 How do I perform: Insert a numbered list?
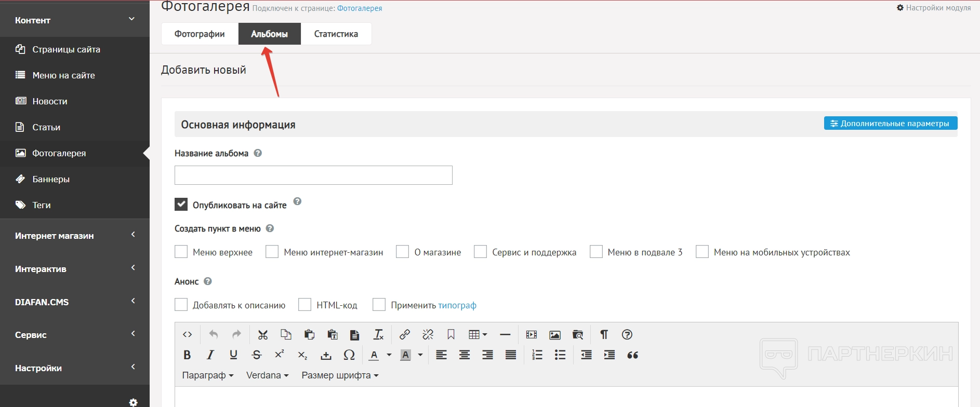coord(537,355)
